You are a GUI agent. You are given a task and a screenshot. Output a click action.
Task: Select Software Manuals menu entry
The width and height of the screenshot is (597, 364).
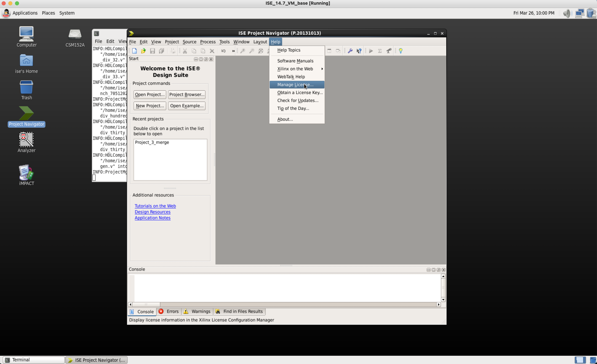click(x=297, y=61)
